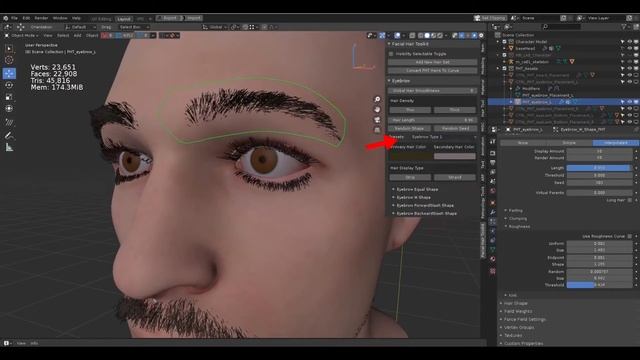Select rendered viewport shading sphere icon
This screenshot has height=360, width=640.
click(440, 36)
